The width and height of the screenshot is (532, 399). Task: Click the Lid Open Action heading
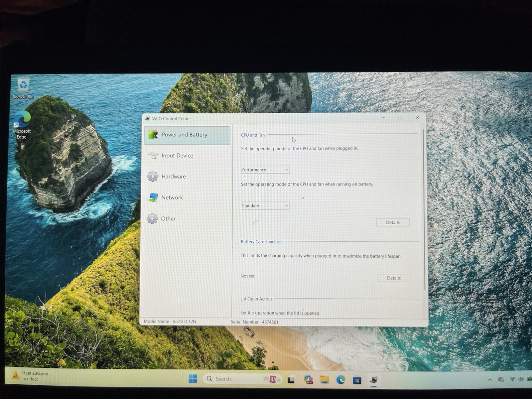click(256, 299)
